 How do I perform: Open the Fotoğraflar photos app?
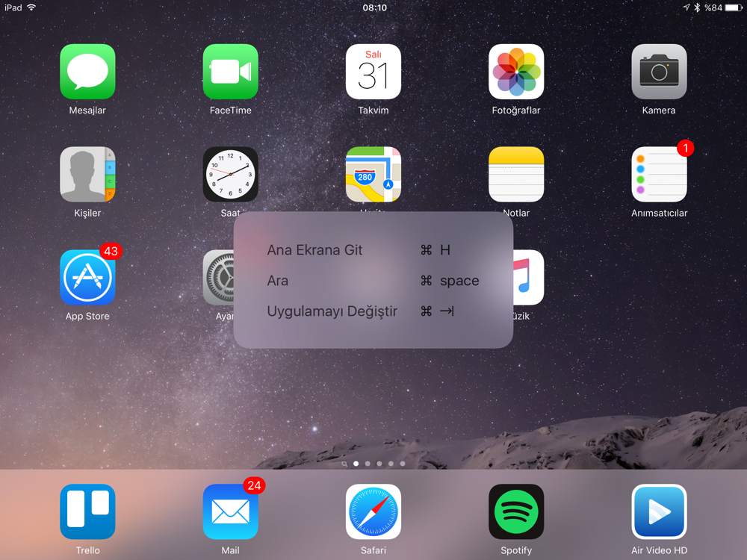[x=516, y=72]
